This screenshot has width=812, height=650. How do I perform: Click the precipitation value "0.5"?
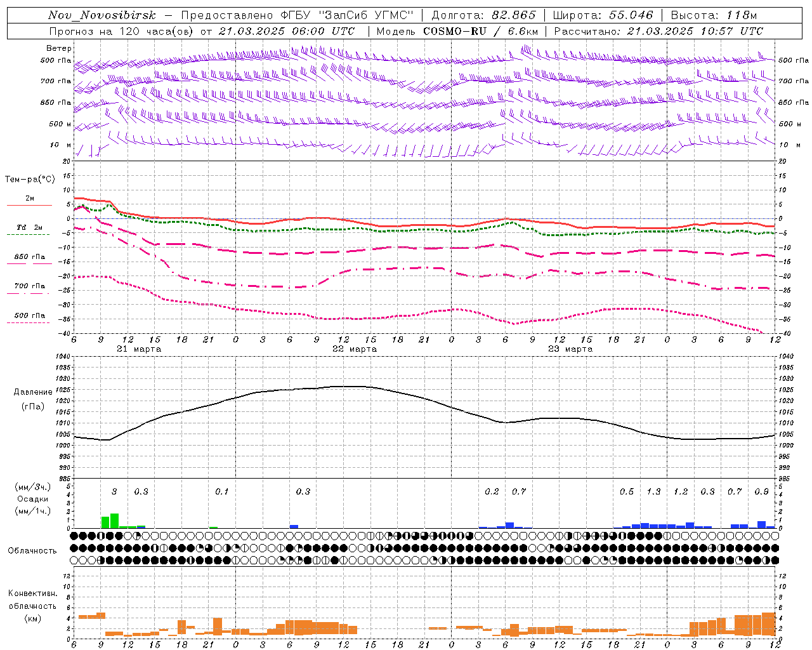click(627, 491)
